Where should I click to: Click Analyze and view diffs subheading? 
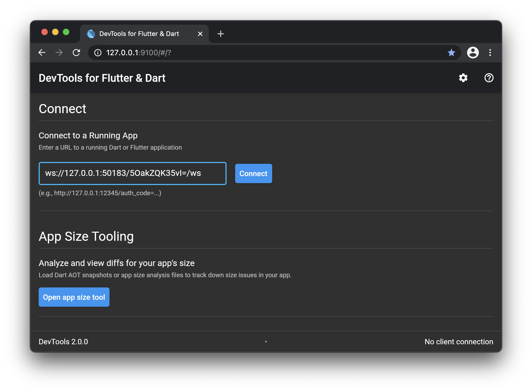(116, 263)
